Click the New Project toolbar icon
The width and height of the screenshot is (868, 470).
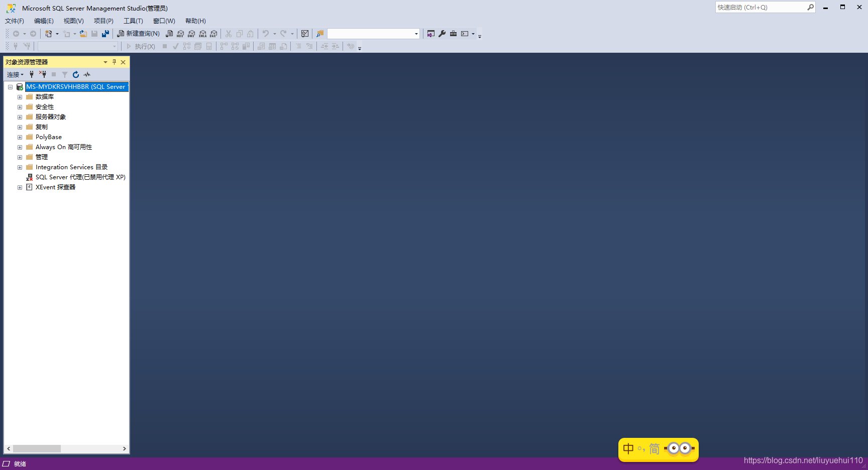(48, 34)
